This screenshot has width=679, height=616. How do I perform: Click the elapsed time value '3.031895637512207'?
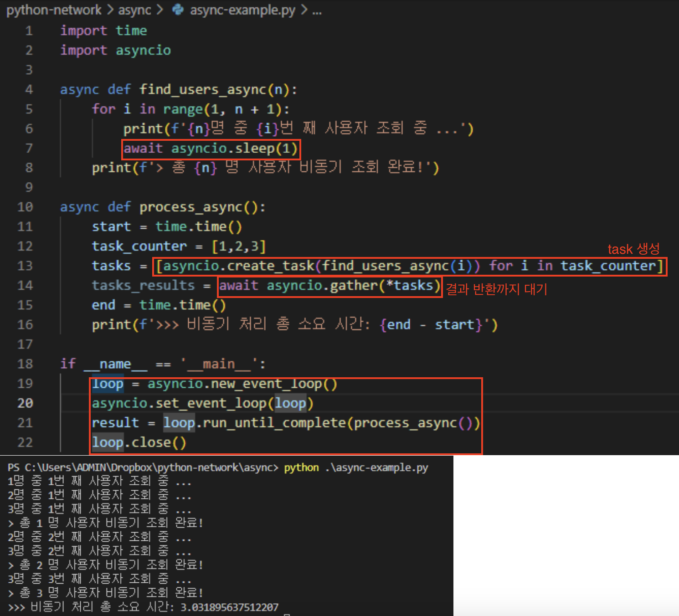230,607
